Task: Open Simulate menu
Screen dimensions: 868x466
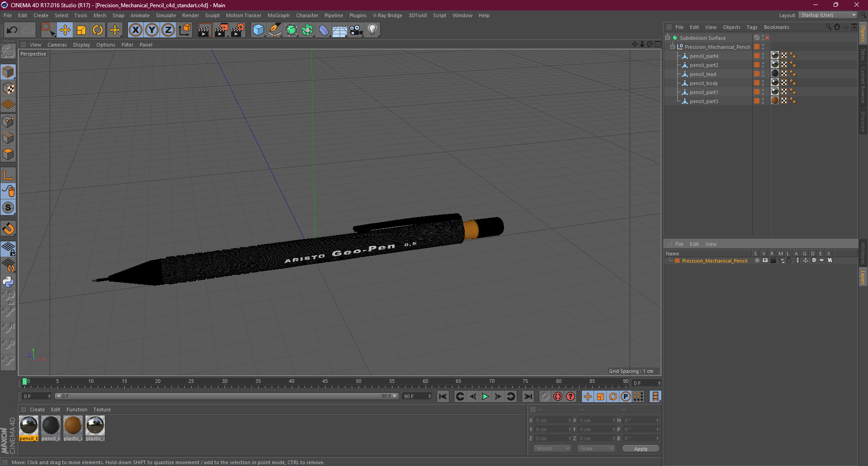Action: pos(166,15)
